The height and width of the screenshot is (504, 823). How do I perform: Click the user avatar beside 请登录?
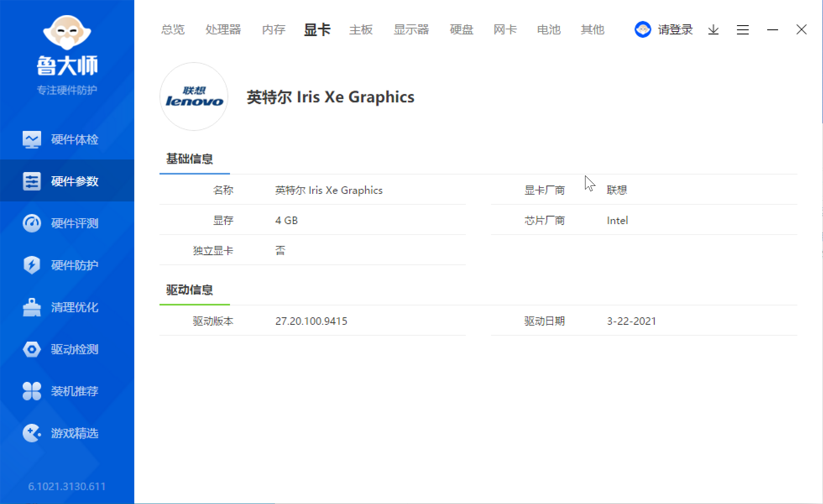(x=643, y=29)
